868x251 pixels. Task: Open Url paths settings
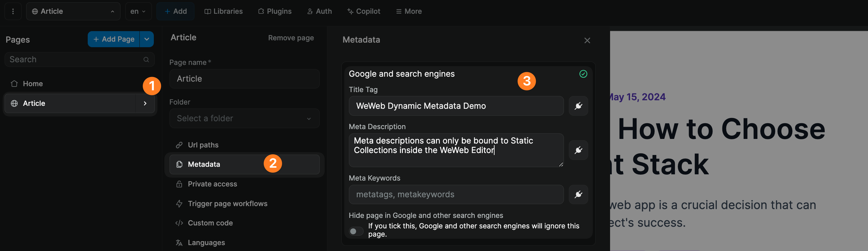[244, 145]
